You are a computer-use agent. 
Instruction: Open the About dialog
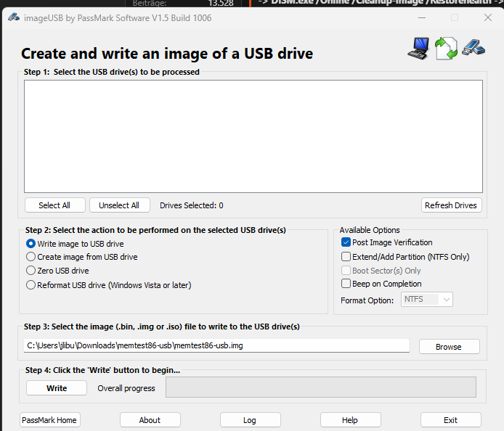coord(150,420)
